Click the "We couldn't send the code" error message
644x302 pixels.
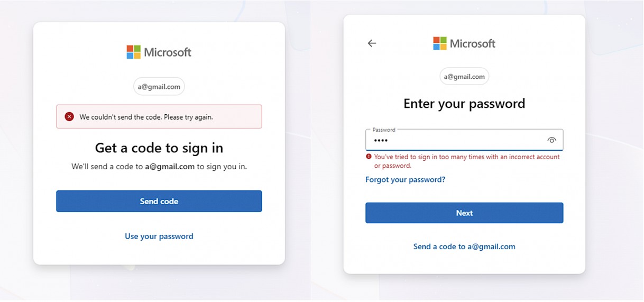[x=146, y=117]
